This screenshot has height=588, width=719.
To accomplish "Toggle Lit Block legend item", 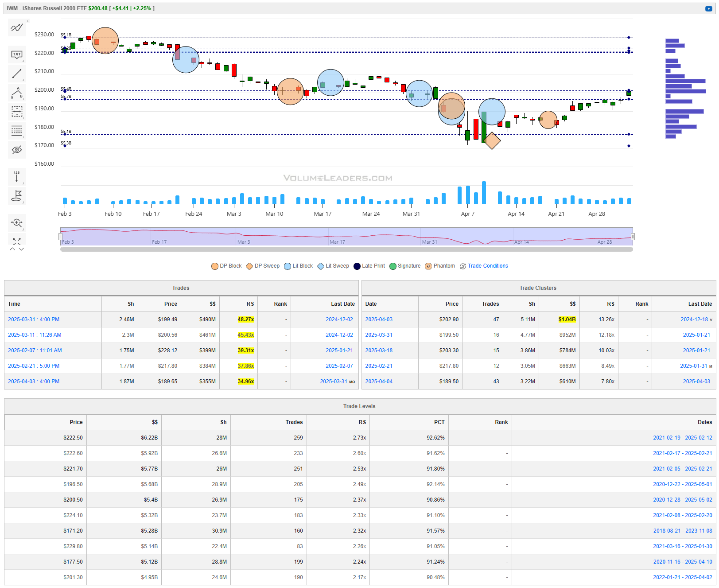I will 298,266.
